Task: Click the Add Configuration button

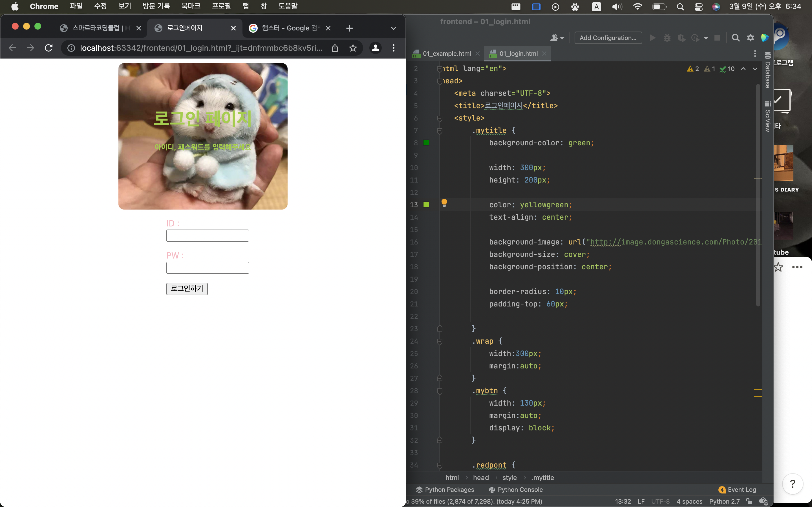Action: pyautogui.click(x=608, y=38)
